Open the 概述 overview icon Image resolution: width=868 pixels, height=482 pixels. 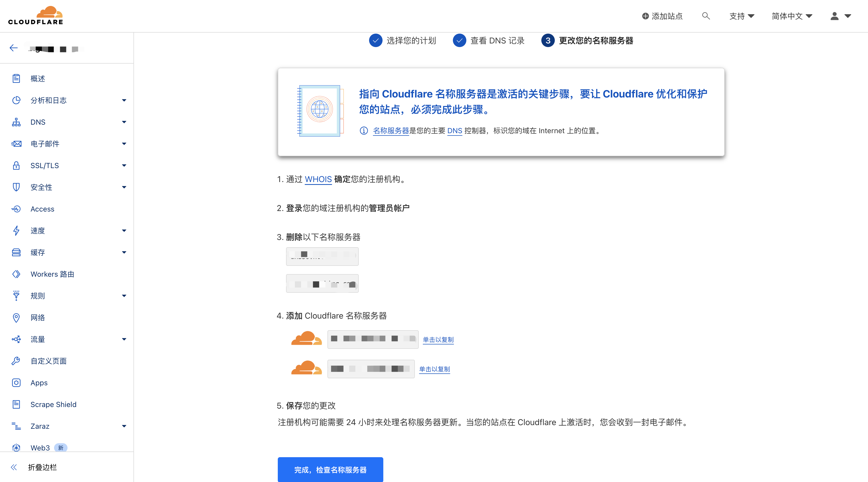[x=16, y=79]
